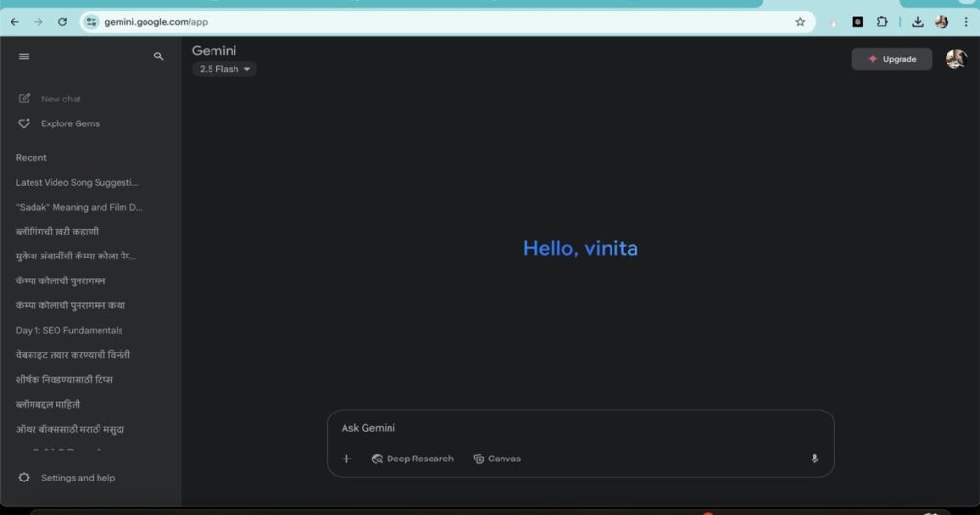
Task: Click the browser forward arrow
Action: pyautogui.click(x=38, y=22)
